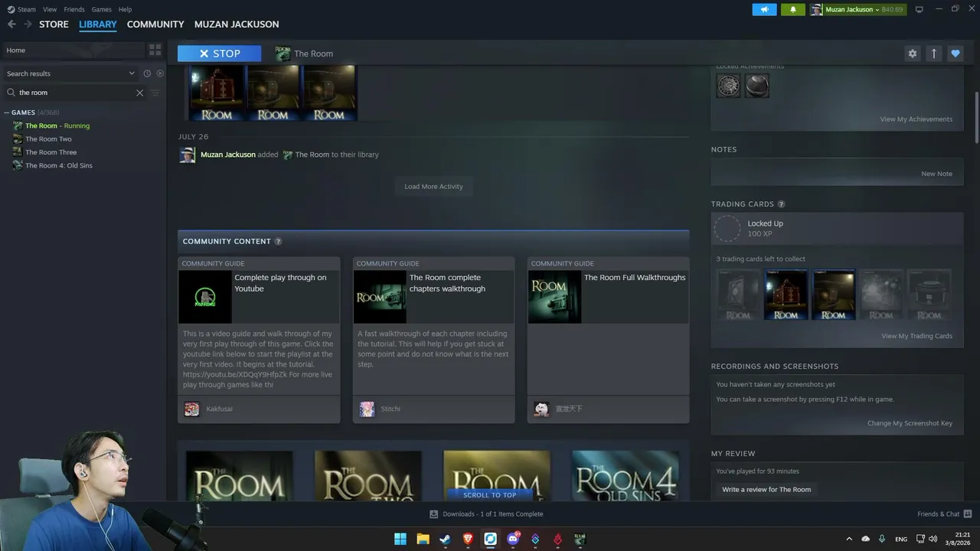The width and height of the screenshot is (980, 551).
Task: Click the Muzan Jackson activity link
Action: [228, 155]
